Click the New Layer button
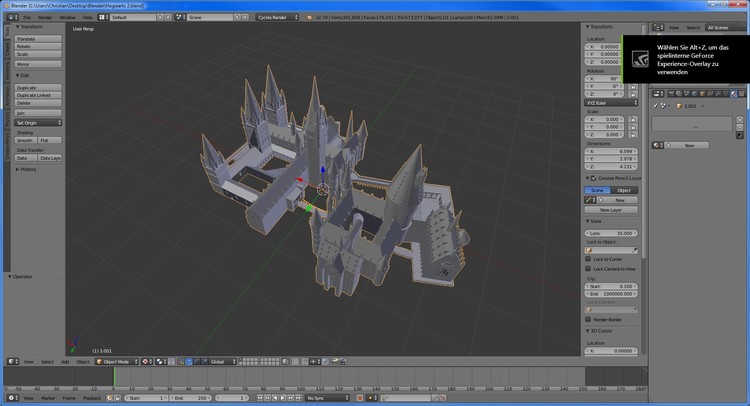750x406 pixels. tap(611, 210)
